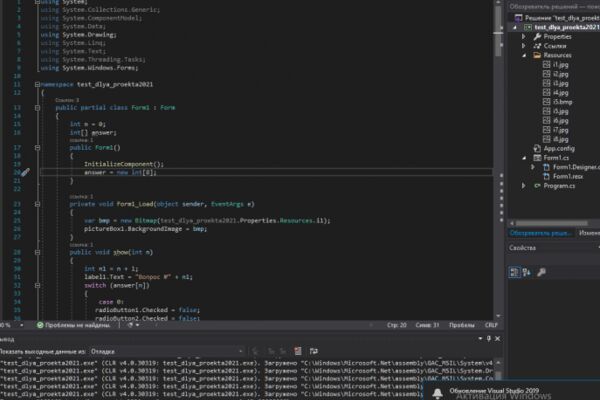Click the Ссылок: 3 CodeLens above class Form1
The height and width of the screenshot is (400, 600).
(67, 100)
